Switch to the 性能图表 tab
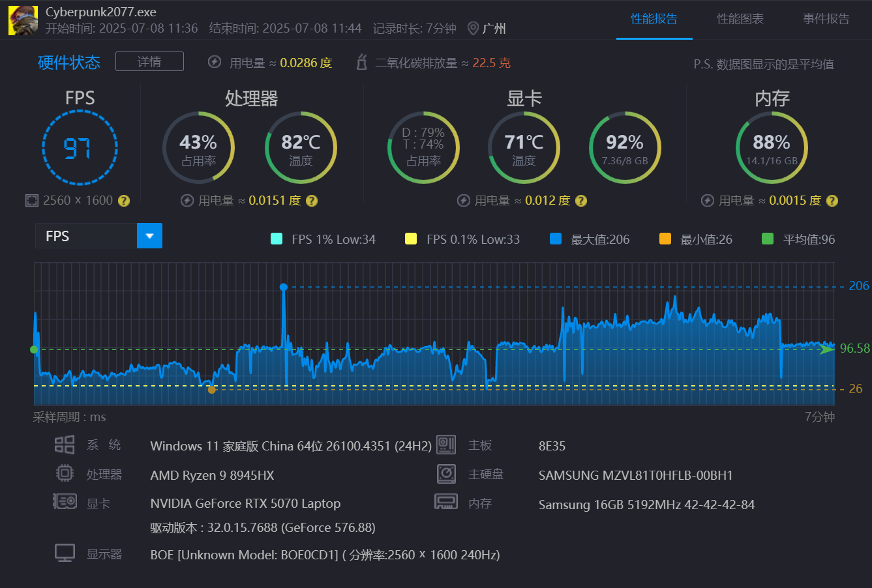 coord(740,19)
